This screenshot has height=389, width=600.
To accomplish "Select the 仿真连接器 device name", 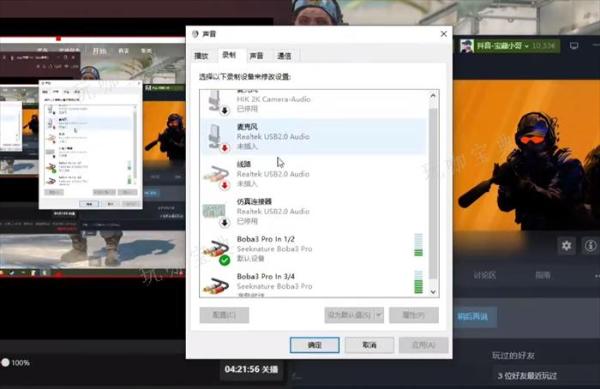I will [254, 201].
